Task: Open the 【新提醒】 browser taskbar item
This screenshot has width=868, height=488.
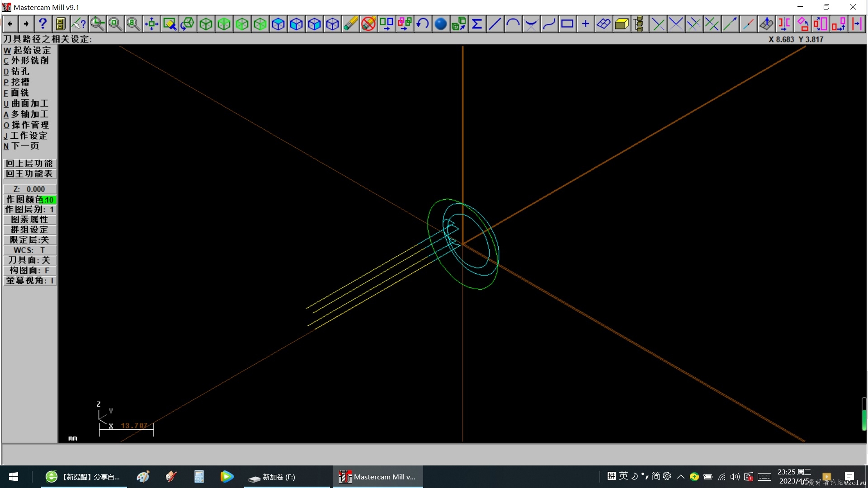Action: tap(84, 477)
